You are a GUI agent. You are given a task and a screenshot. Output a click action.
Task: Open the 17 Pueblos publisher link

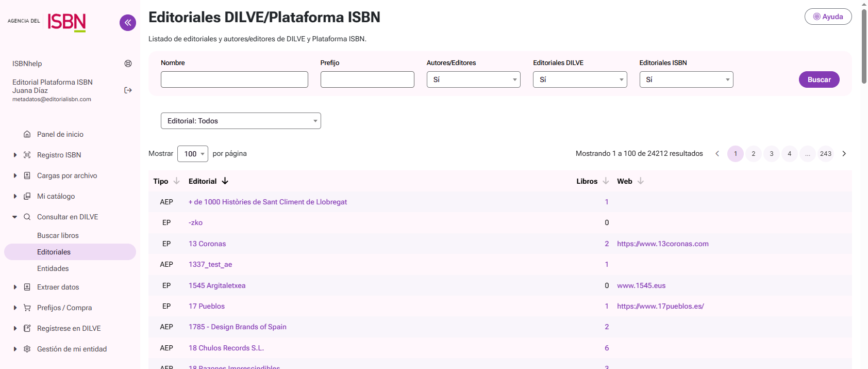coord(207,306)
